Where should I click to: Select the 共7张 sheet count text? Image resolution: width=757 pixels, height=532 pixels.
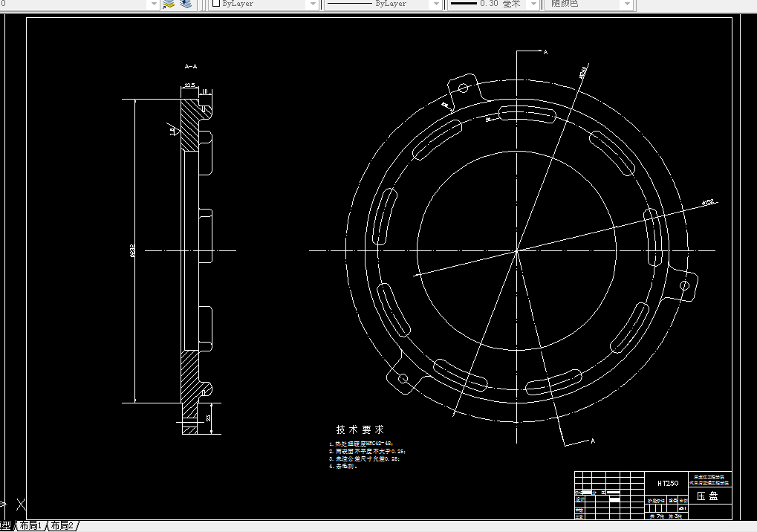coord(657,516)
